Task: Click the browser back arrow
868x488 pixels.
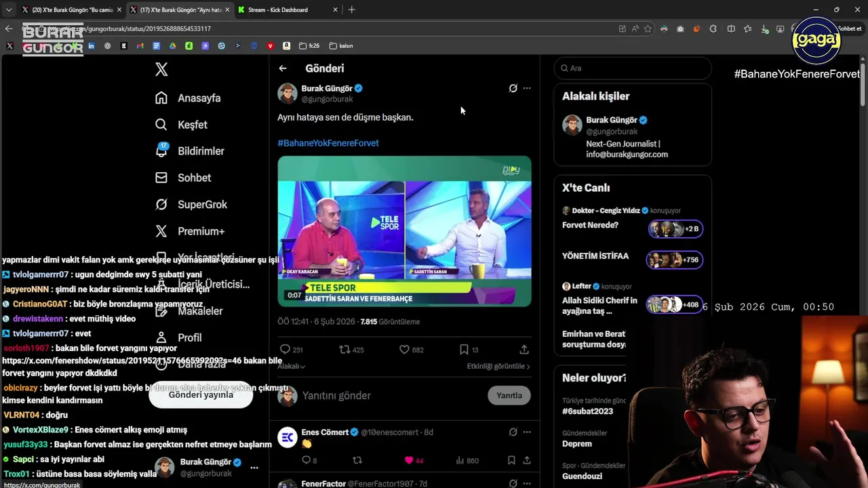Action: point(9,28)
